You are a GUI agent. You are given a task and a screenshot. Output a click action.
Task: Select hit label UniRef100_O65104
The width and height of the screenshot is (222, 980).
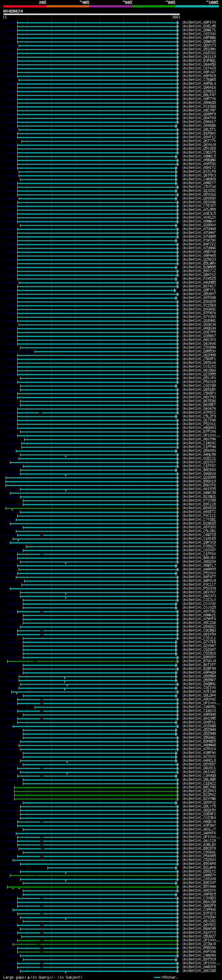[x=199, y=363]
